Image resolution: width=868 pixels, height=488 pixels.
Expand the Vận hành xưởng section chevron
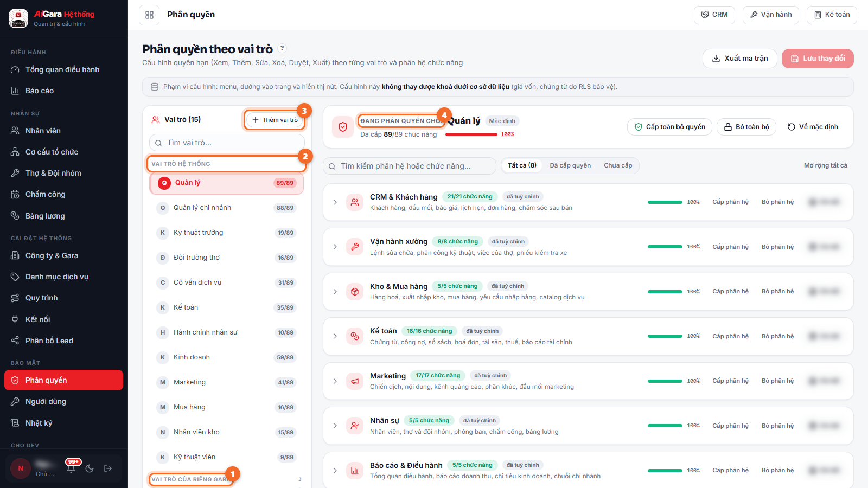[x=335, y=247]
